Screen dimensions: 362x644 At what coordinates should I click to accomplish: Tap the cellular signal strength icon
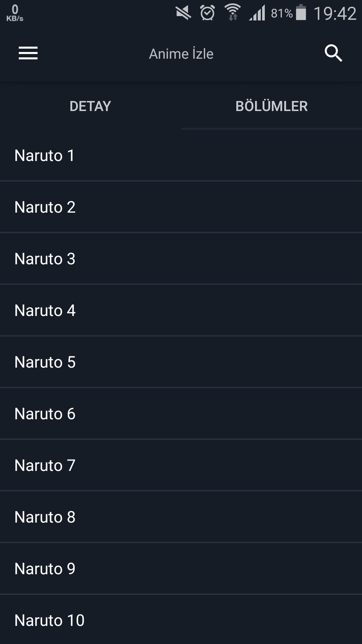[257, 13]
